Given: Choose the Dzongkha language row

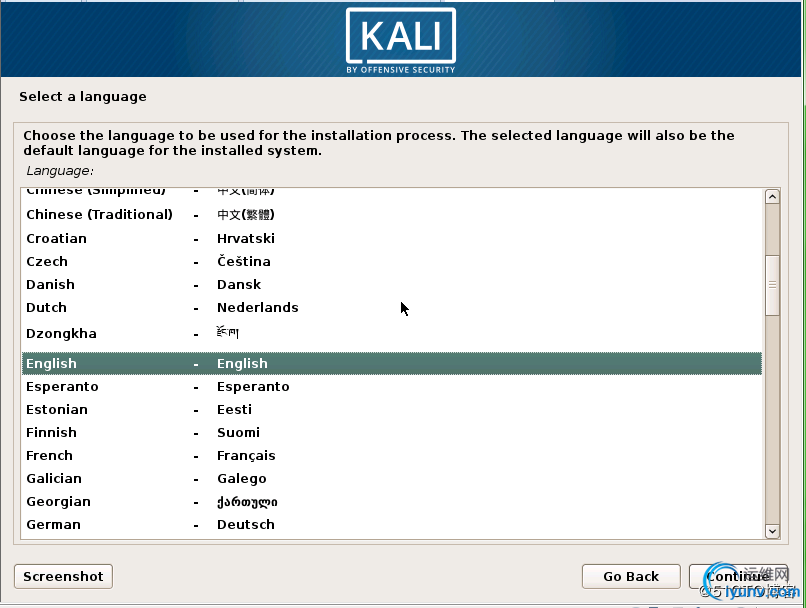Looking at the screenshot, I should tap(61, 334).
